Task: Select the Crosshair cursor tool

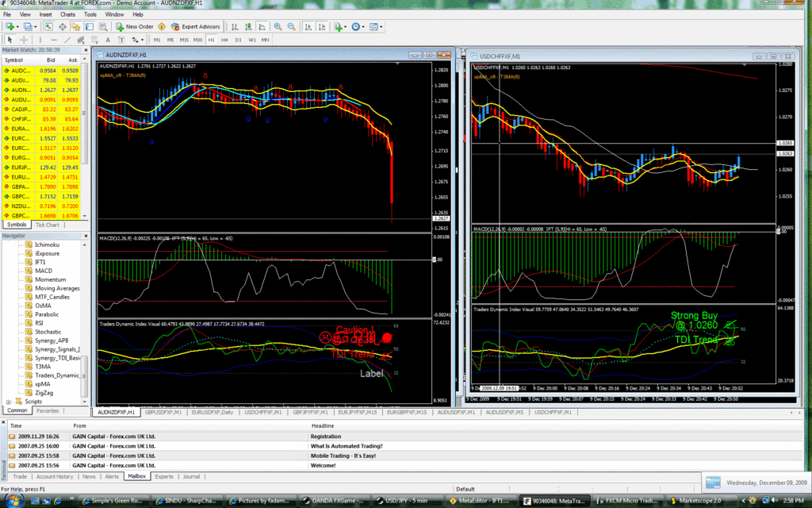Action: click(x=24, y=40)
